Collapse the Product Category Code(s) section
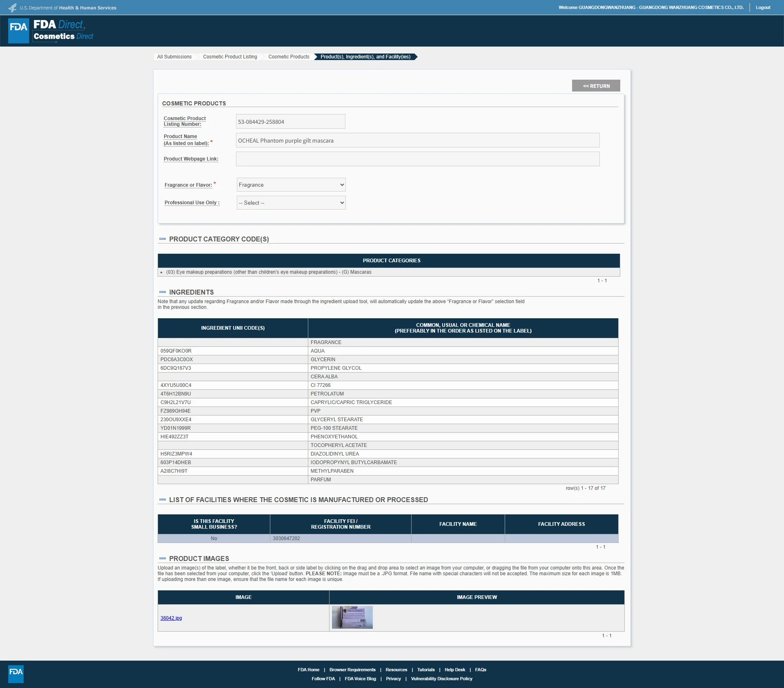 pyautogui.click(x=163, y=239)
